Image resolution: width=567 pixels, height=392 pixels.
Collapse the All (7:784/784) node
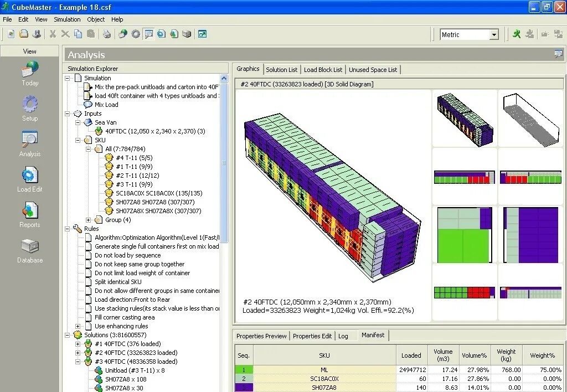[x=88, y=149]
